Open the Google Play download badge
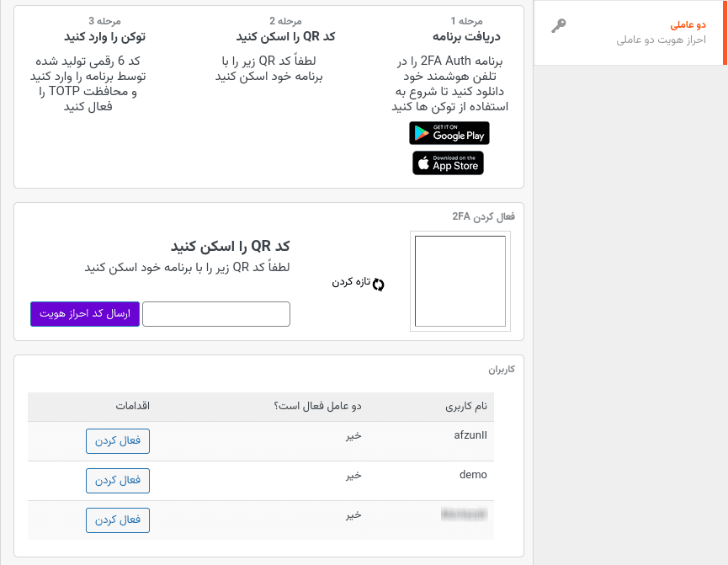The width and height of the screenshot is (728, 565). (449, 133)
